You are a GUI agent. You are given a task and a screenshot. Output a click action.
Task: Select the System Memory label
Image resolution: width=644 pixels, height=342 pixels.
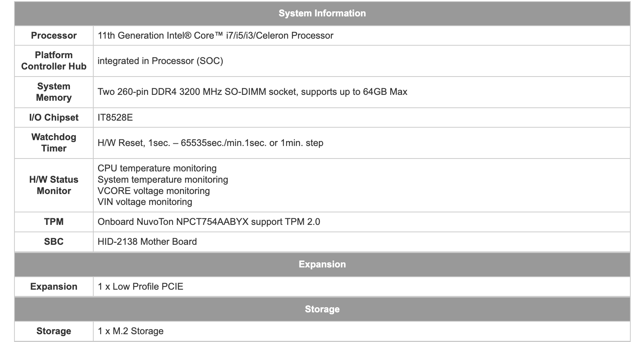pos(54,92)
